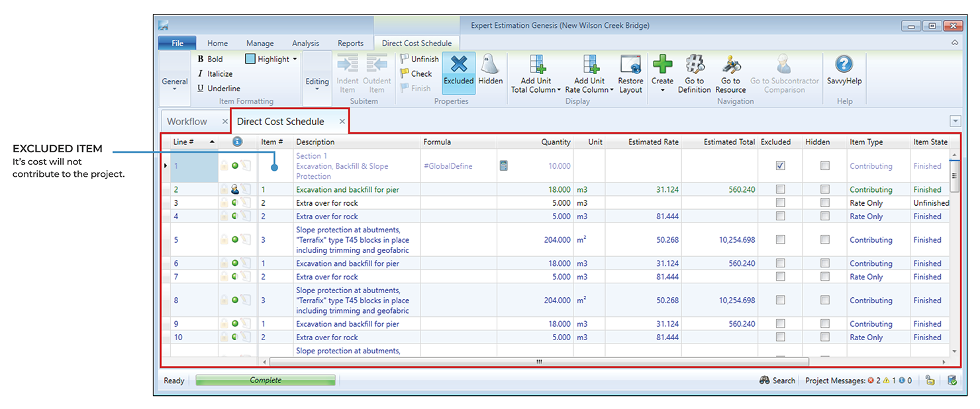The image size is (980, 409).
Task: Switch to the Workflow document tab
Action: (187, 122)
